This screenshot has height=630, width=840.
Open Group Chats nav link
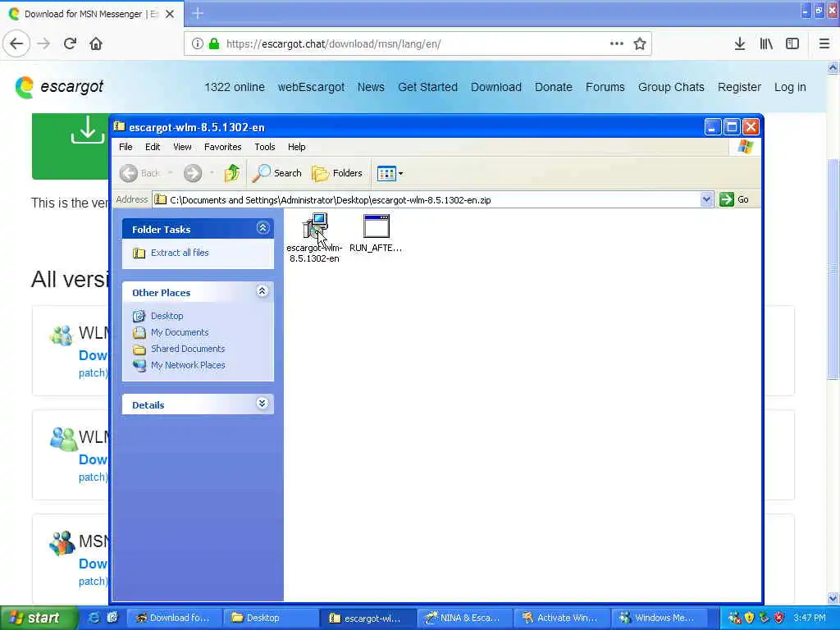click(x=671, y=87)
